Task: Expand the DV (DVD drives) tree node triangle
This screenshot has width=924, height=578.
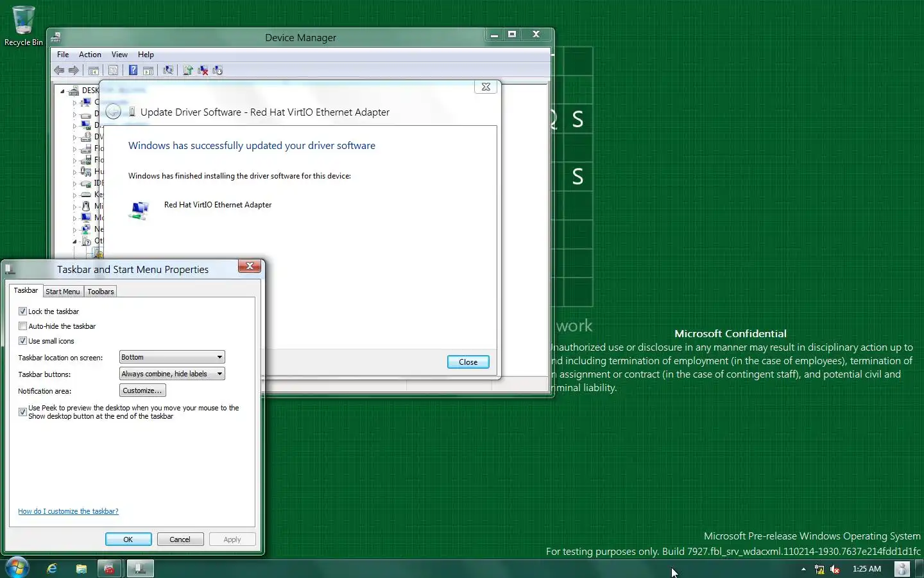Action: click(74, 137)
